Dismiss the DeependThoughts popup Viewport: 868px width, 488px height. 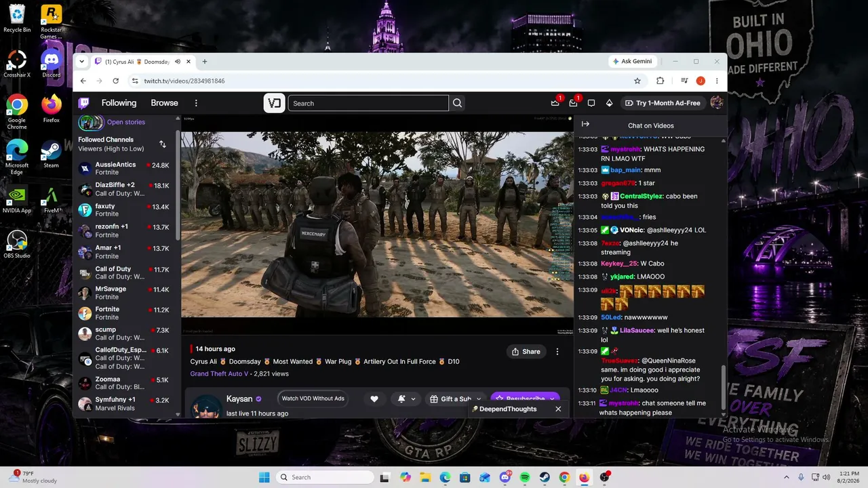(558, 409)
